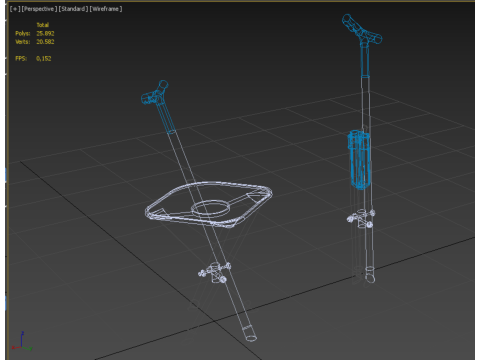This screenshot has height=360, width=480.
Task: Click the 'Polys:' statistics label
Action: (23, 33)
